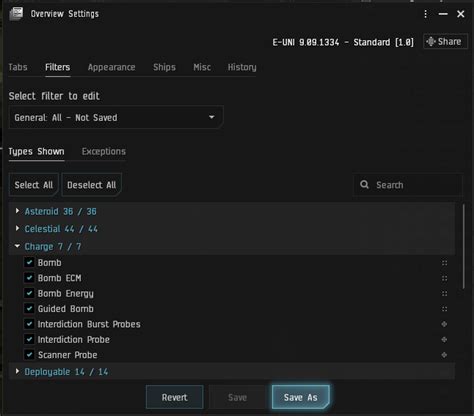
Task: Click the 'Guided Bomb' label
Action: 66,309
